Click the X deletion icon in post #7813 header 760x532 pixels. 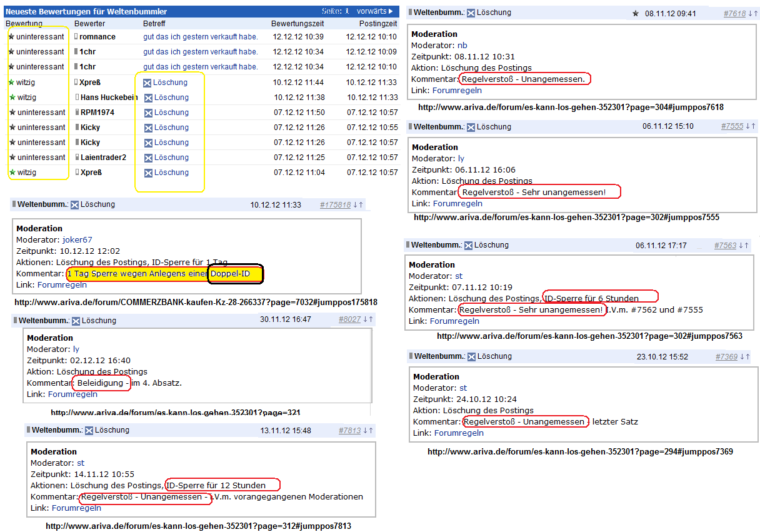pyautogui.click(x=89, y=431)
